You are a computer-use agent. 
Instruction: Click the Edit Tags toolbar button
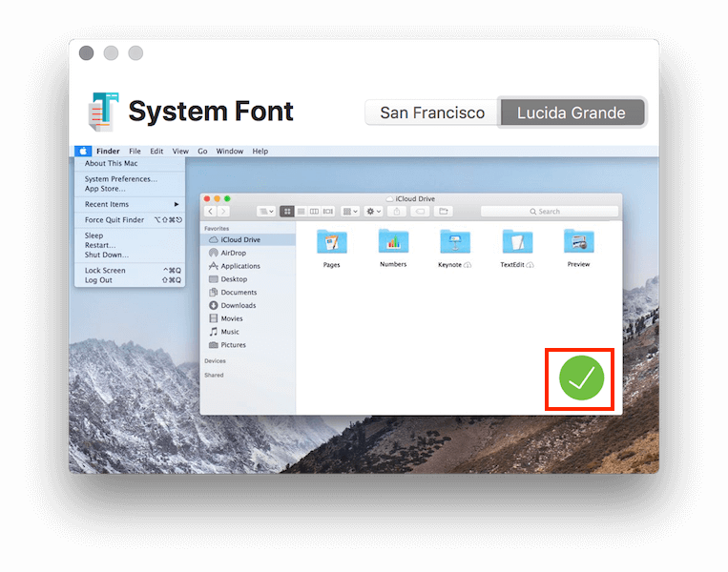coord(420,212)
